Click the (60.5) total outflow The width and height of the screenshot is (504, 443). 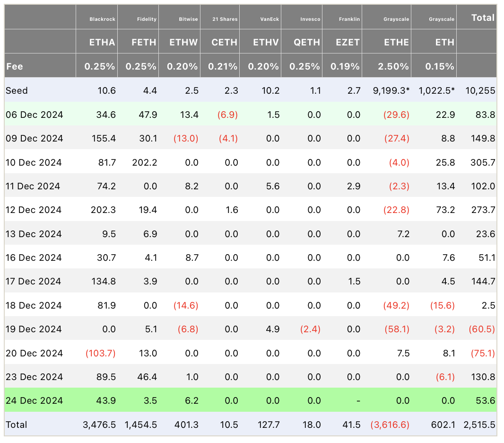click(482, 329)
